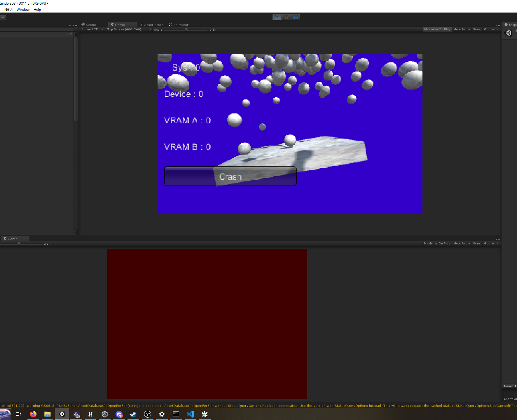This screenshot has width=517, height=420.
Task: Open Gizmos dropdown arrow in upper Game view
Action: pyautogui.click(x=497, y=29)
